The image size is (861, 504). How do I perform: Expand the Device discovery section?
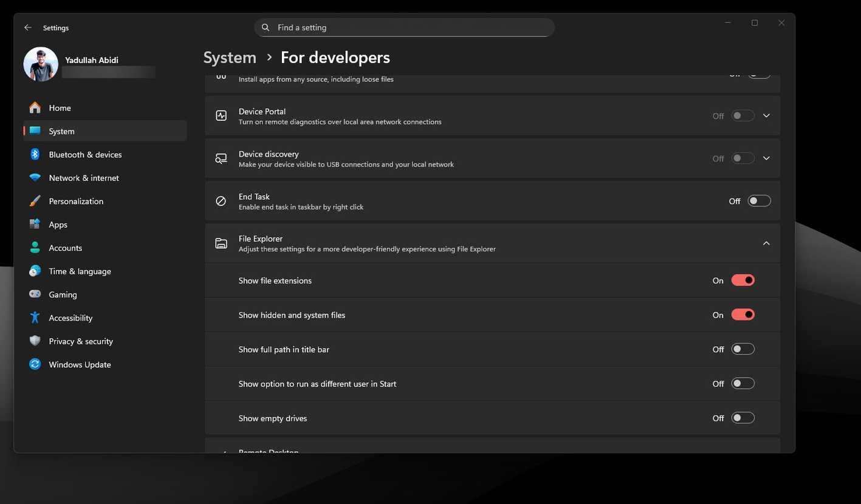[x=766, y=158]
